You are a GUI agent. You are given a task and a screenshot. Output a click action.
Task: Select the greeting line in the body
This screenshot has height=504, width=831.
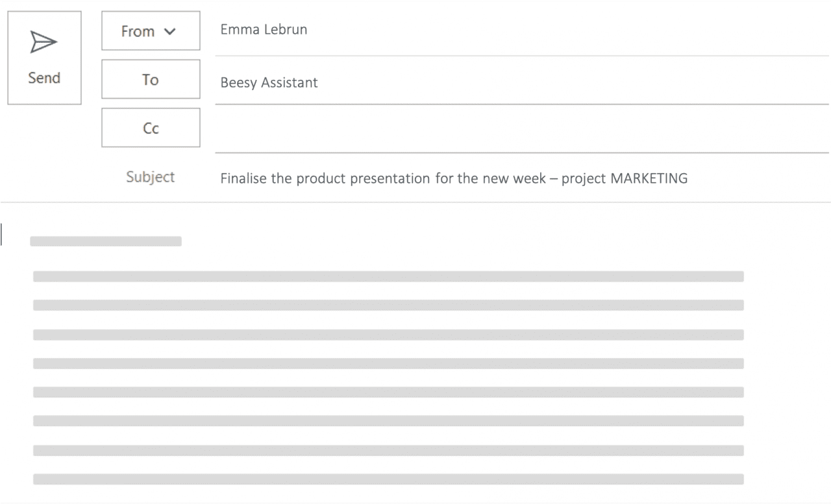[105, 241]
